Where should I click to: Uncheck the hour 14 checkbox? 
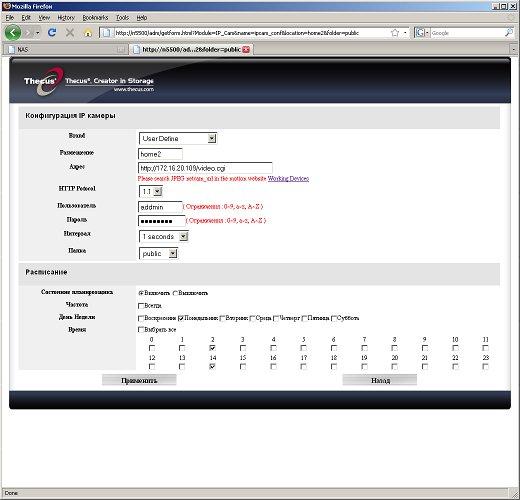tap(212, 367)
